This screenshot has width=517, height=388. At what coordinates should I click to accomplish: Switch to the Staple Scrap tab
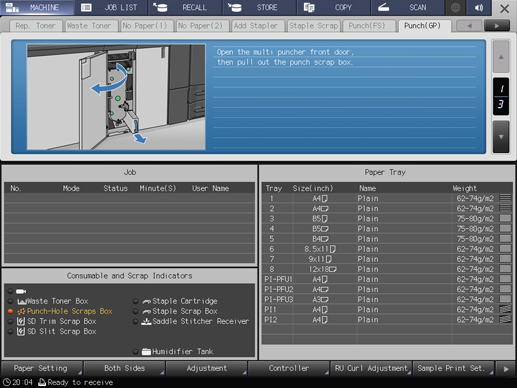[x=313, y=26]
